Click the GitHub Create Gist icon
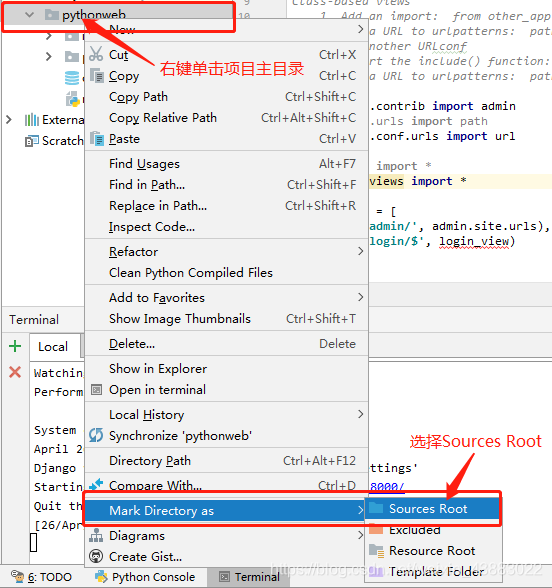This screenshot has width=552, height=588. [96, 556]
